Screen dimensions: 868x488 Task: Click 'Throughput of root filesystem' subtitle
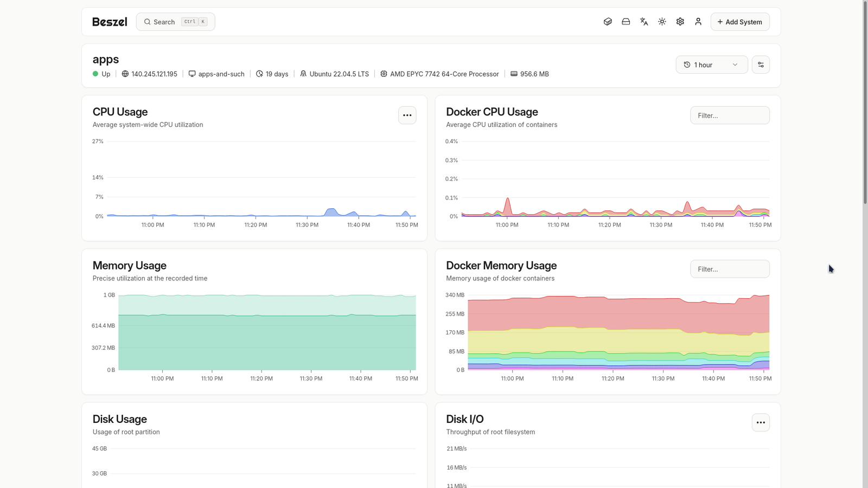490,432
